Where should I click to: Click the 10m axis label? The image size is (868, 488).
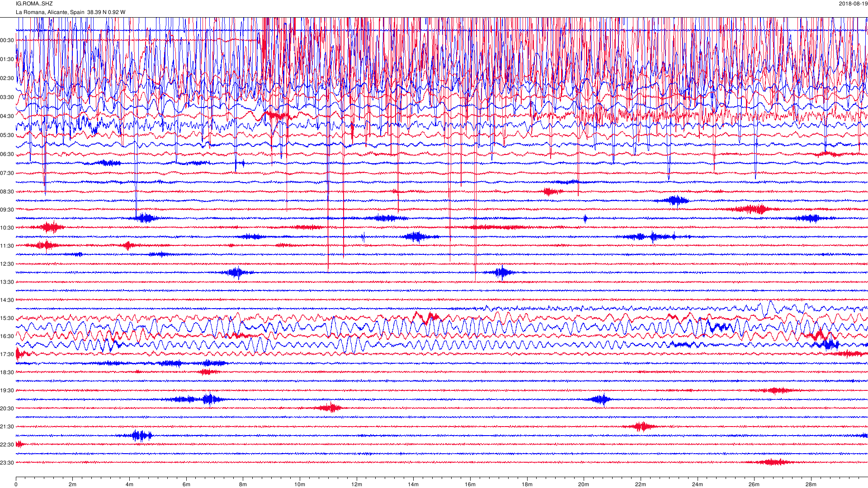(300, 484)
